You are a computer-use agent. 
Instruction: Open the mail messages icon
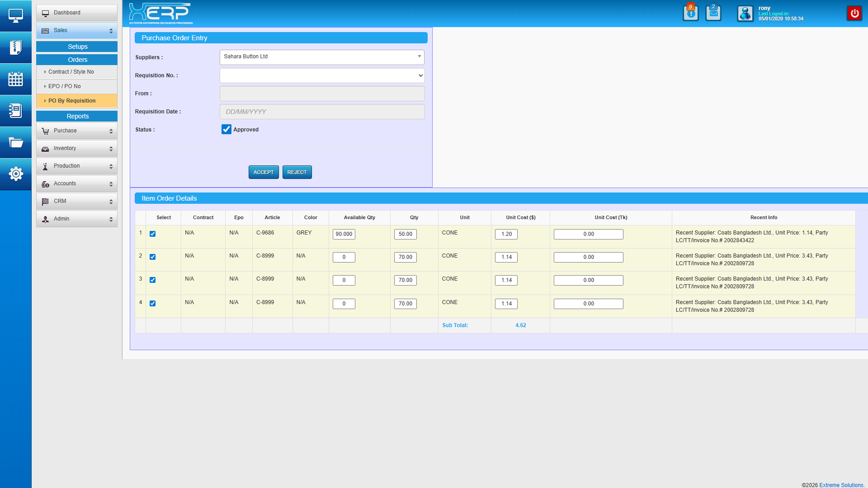tap(713, 13)
